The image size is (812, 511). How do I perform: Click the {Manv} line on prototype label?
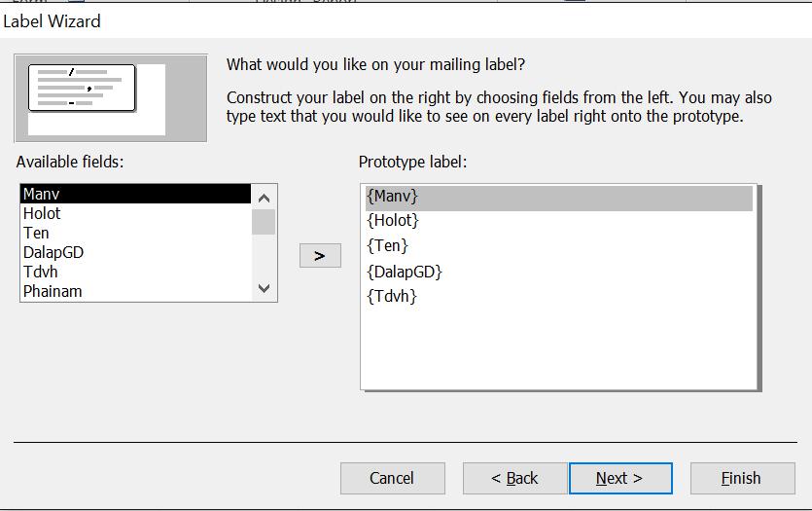pyautogui.click(x=393, y=197)
